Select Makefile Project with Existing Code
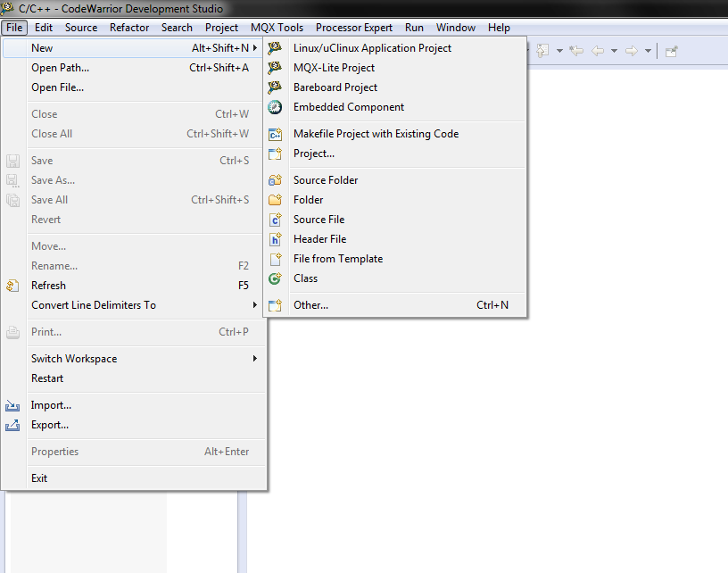The width and height of the screenshot is (728, 573). (394, 134)
